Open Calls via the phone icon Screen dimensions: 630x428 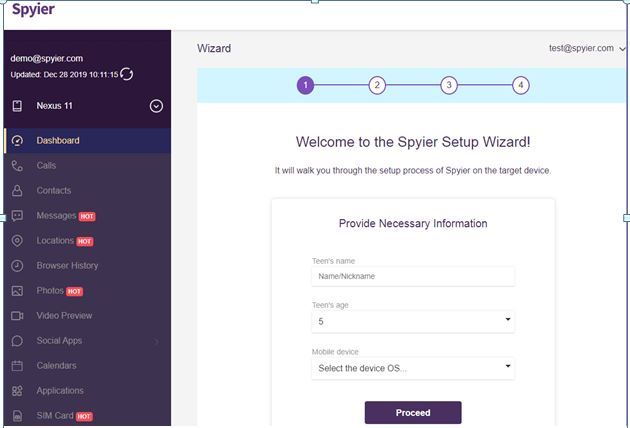pyautogui.click(x=17, y=166)
